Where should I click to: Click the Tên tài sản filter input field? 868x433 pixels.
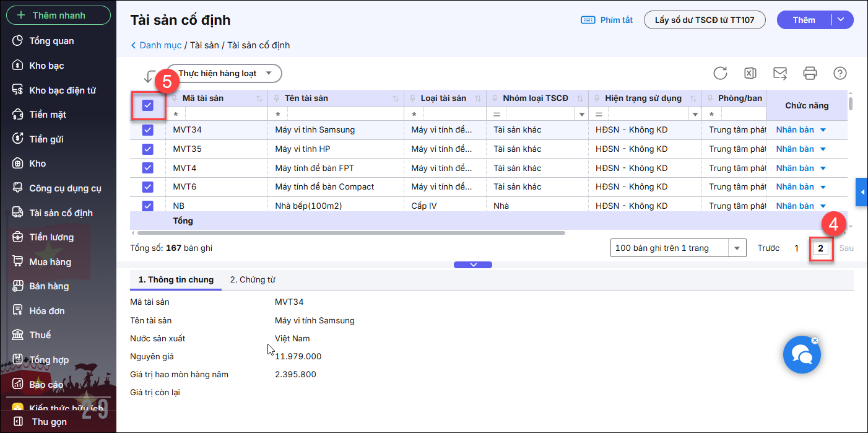344,115
